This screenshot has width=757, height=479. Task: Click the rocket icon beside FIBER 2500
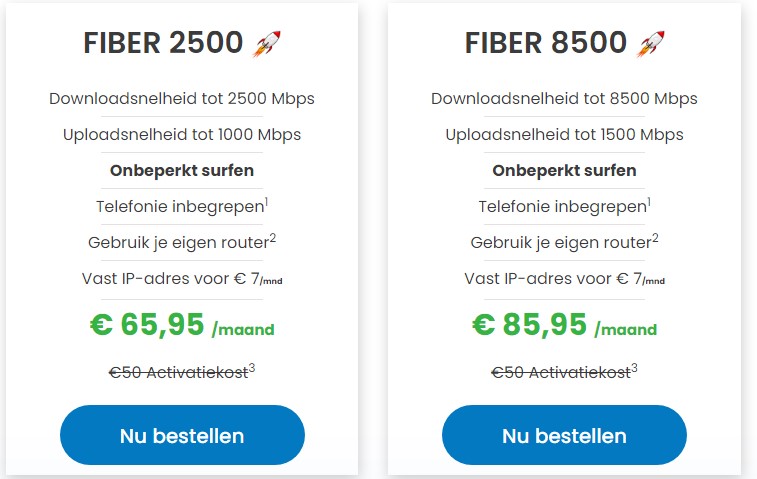pyautogui.click(x=266, y=43)
